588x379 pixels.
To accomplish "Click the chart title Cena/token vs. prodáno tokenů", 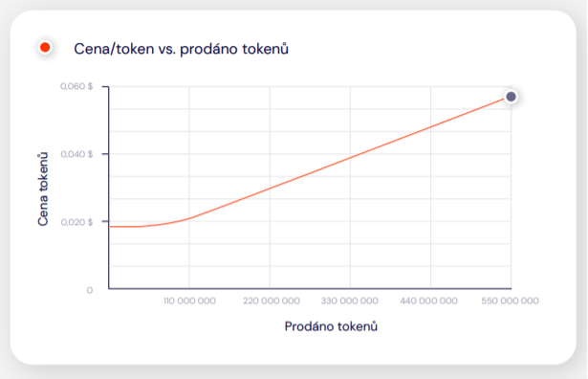I will [181, 49].
